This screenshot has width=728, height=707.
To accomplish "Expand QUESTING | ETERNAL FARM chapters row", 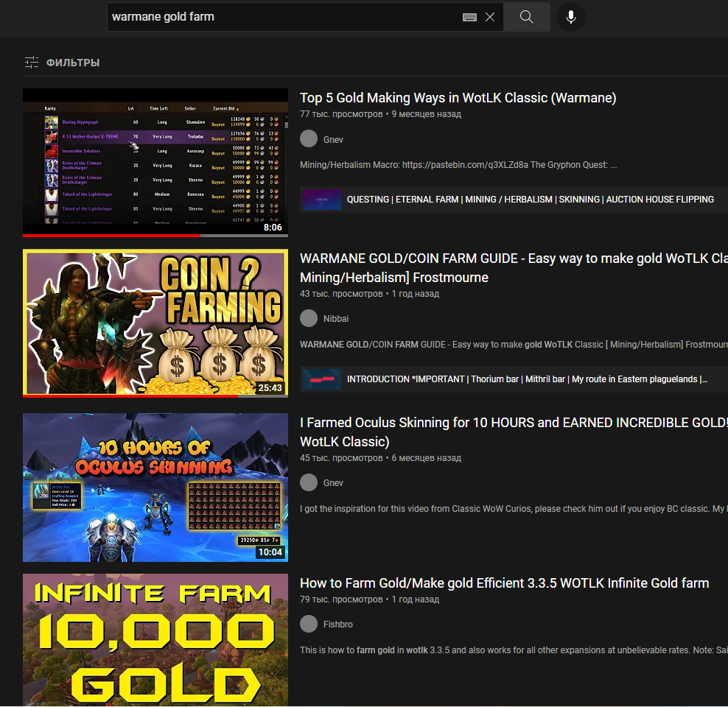I will pyautogui.click(x=530, y=200).
